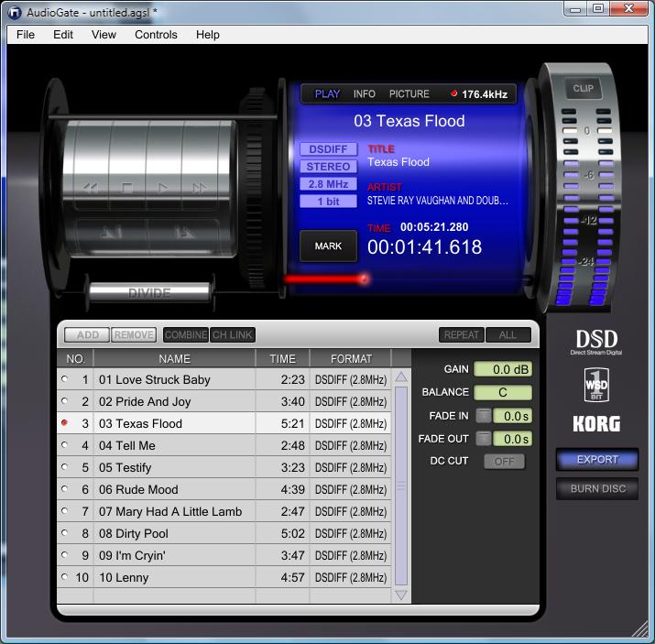Open the Help menu
The height and width of the screenshot is (644, 655).
pyautogui.click(x=208, y=35)
